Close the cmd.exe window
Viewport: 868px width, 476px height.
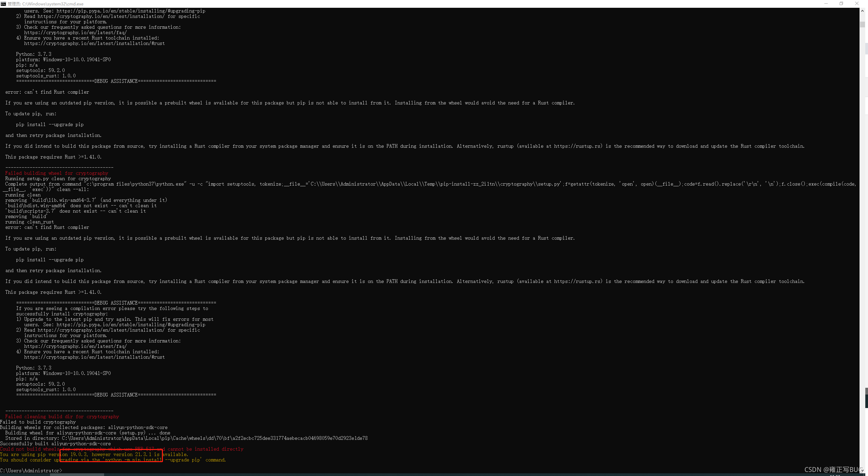click(857, 4)
